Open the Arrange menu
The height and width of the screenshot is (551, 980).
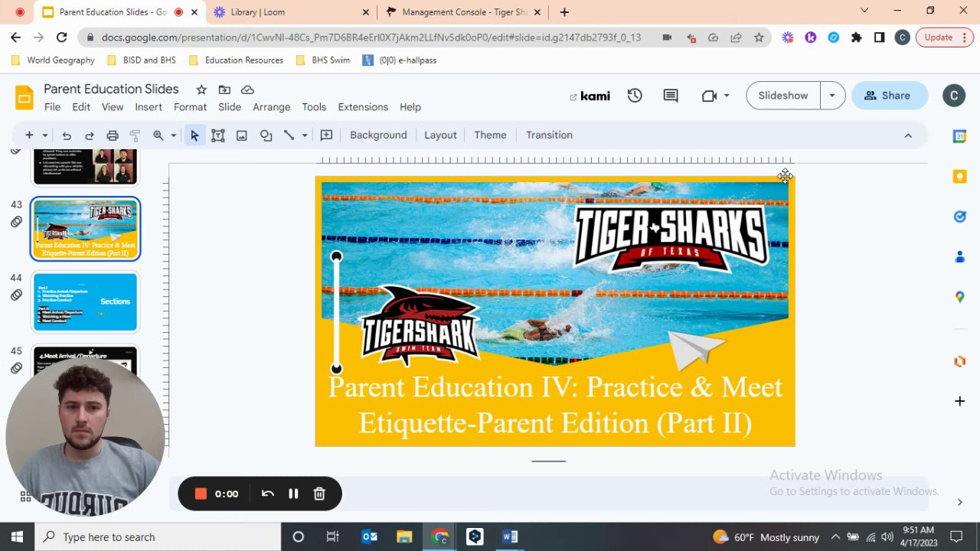[271, 107]
